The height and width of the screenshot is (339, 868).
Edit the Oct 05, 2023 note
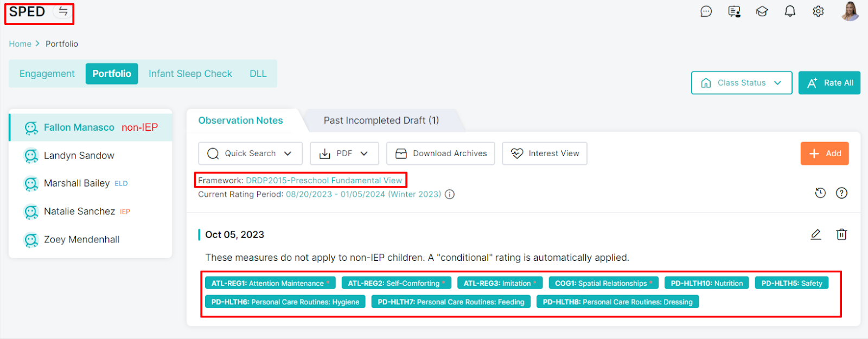click(815, 234)
